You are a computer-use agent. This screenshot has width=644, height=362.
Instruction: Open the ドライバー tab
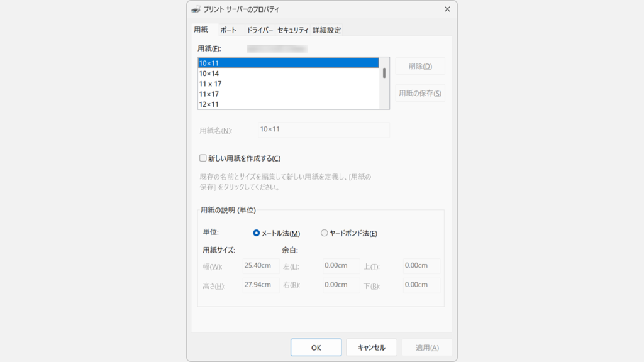pyautogui.click(x=260, y=30)
